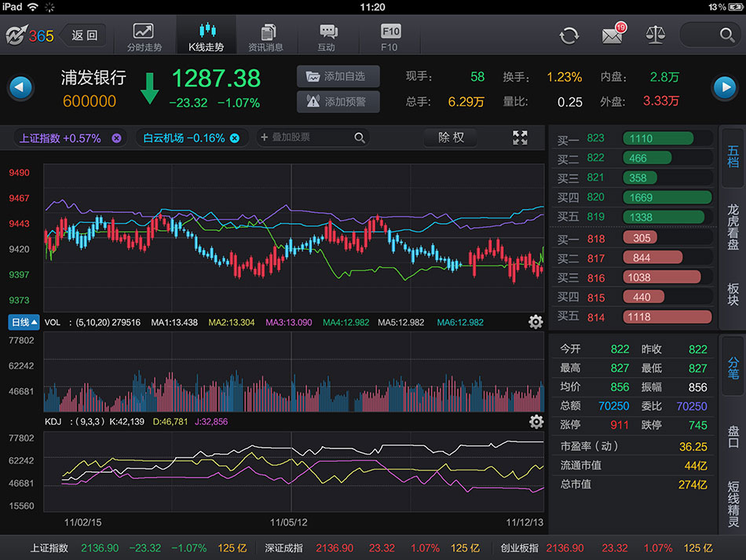Open the mail inbox with 19 badge
Image resolution: width=746 pixels, height=560 pixels.
[x=614, y=35]
